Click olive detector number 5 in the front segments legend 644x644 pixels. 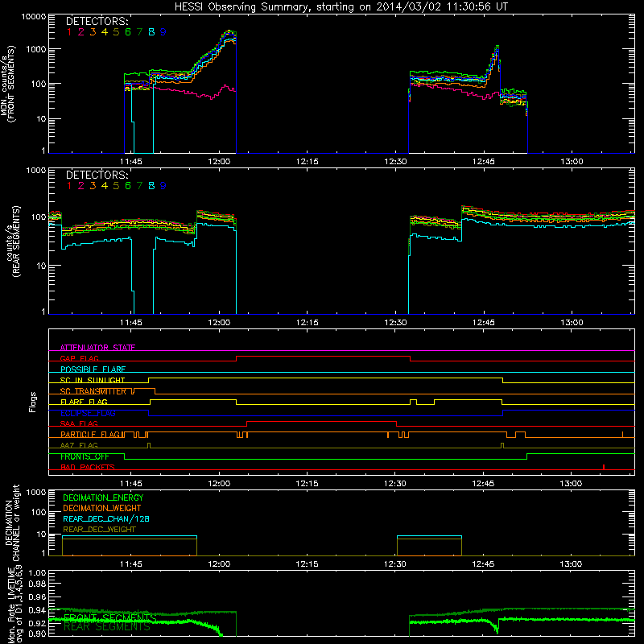116,32
